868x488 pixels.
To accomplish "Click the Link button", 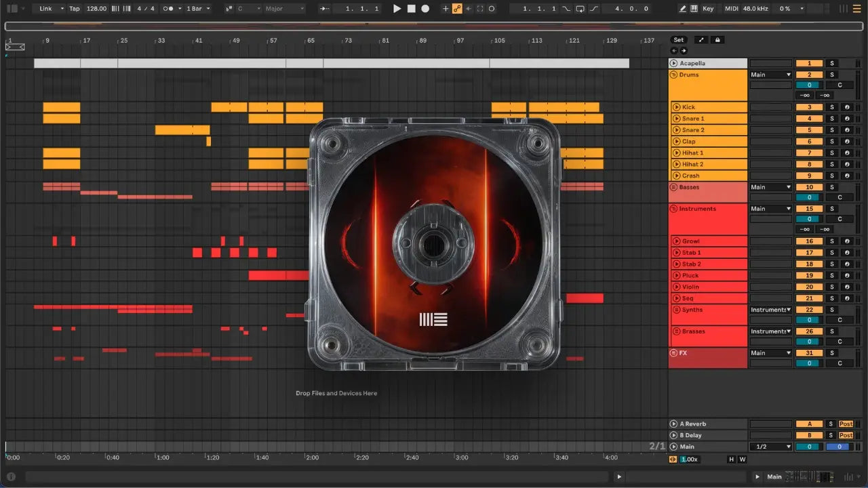I will coord(50,9).
